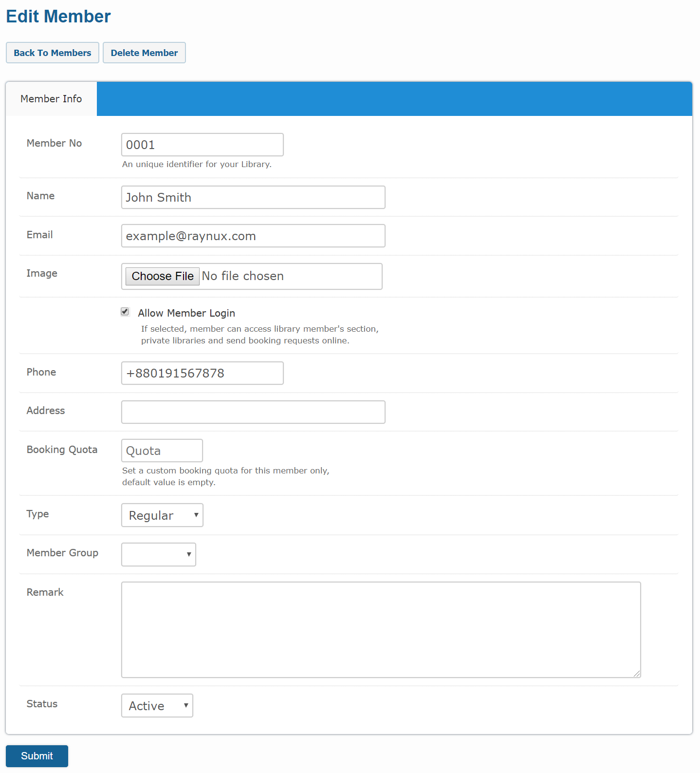The height and width of the screenshot is (773, 700).
Task: Open the Type dropdown showing Regular
Action: click(162, 515)
